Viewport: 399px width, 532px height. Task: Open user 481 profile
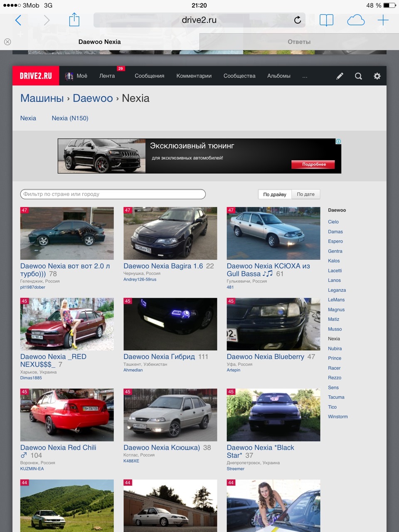click(230, 287)
